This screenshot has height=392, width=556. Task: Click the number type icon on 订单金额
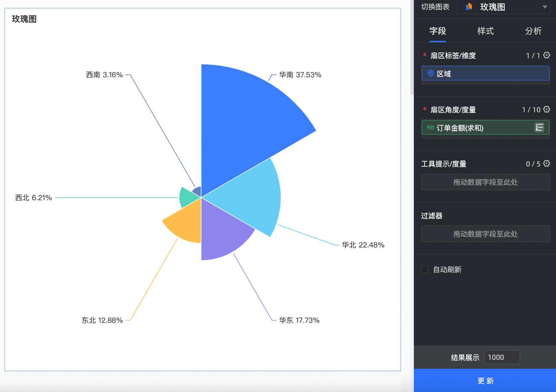click(x=430, y=128)
